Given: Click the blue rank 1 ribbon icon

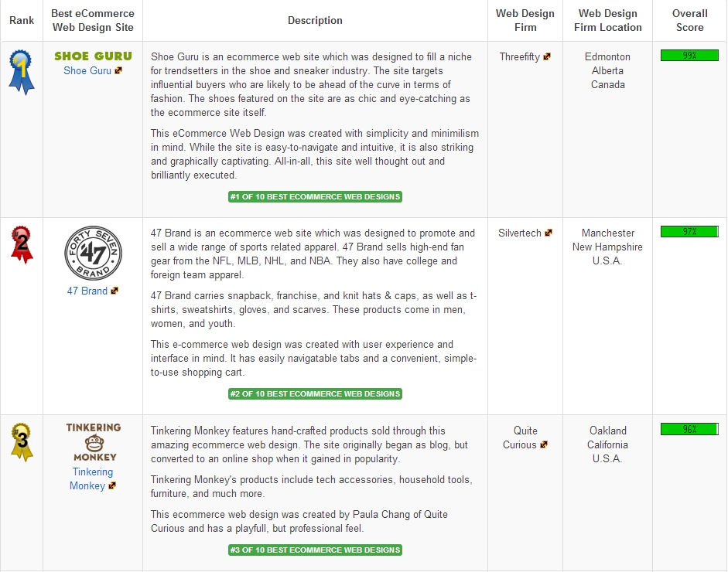Looking at the screenshot, I should coord(21,72).
